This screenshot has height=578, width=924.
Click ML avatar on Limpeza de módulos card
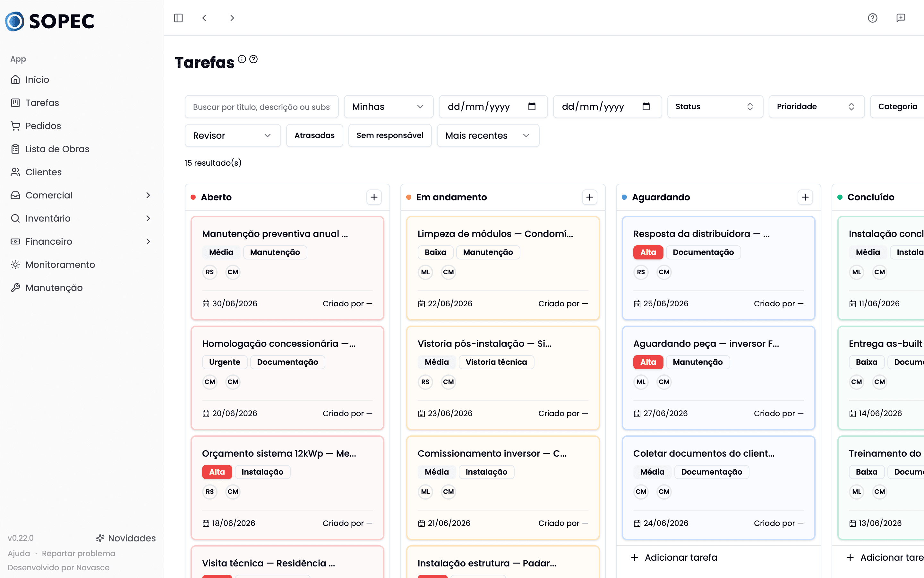425,272
